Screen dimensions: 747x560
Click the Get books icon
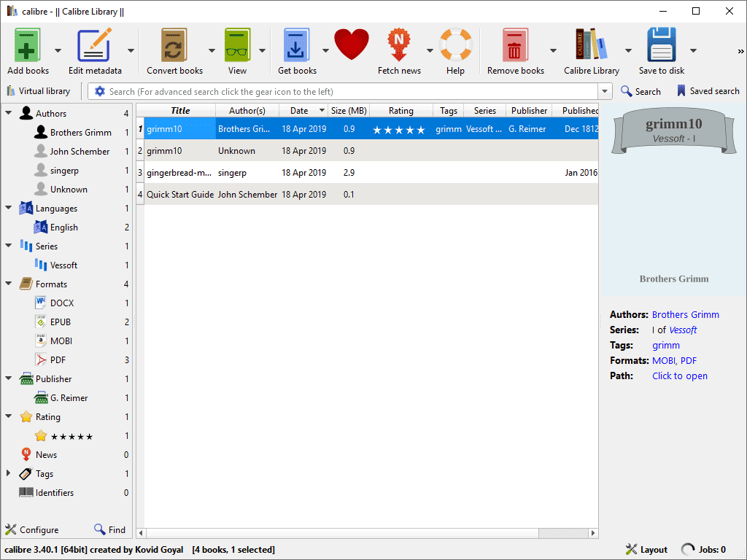tap(297, 45)
